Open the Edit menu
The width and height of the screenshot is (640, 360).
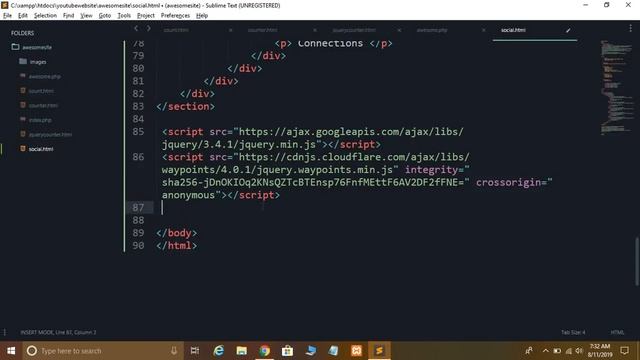(22, 16)
